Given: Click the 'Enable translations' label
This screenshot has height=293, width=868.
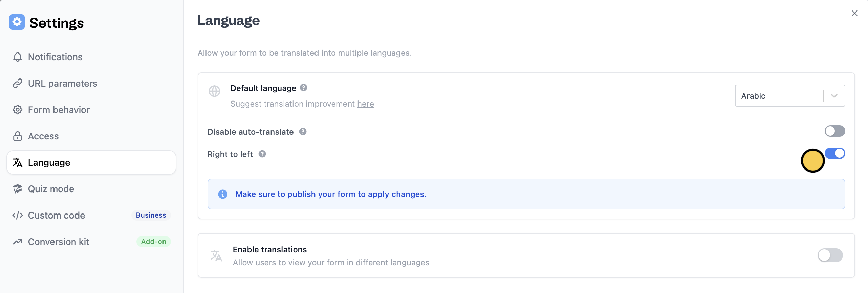Looking at the screenshot, I should coord(270,250).
